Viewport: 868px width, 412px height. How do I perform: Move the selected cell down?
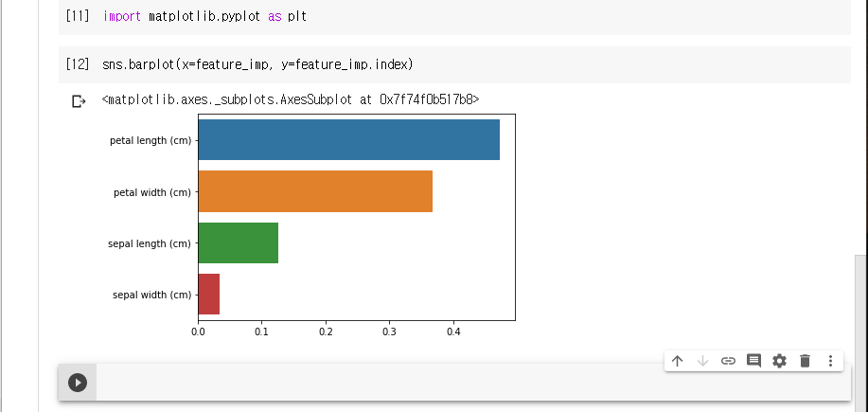pyautogui.click(x=702, y=361)
